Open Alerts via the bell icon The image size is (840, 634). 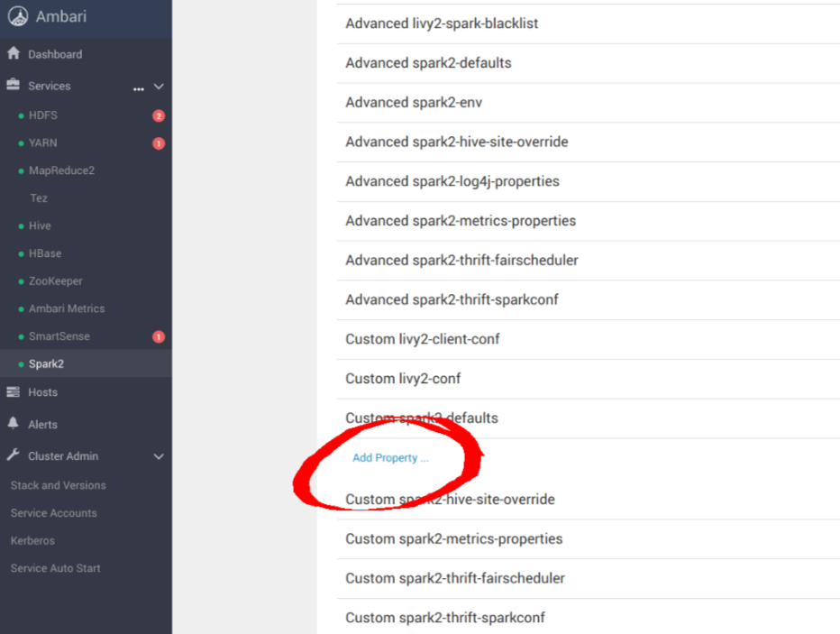click(14, 423)
